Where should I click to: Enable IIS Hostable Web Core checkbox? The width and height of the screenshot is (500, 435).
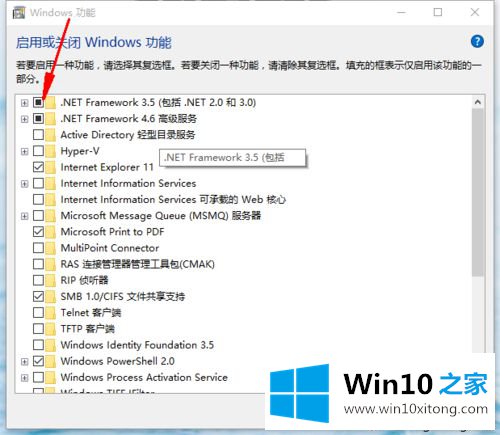[x=38, y=199]
